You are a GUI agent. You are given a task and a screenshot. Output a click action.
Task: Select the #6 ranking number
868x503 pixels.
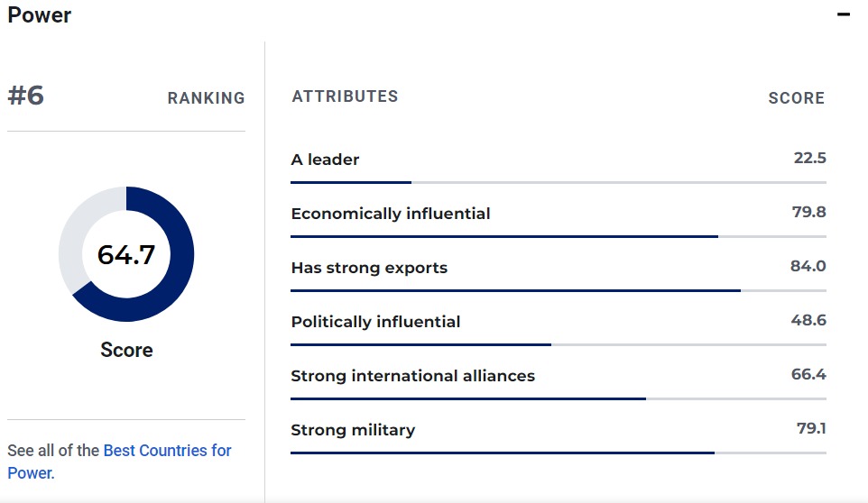[26, 96]
